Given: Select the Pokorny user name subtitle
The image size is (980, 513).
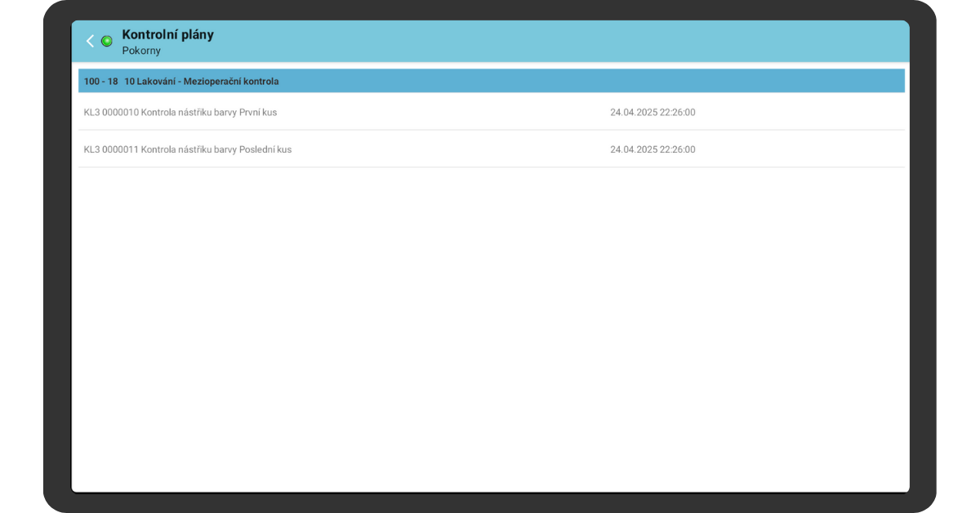Looking at the screenshot, I should coord(141,51).
